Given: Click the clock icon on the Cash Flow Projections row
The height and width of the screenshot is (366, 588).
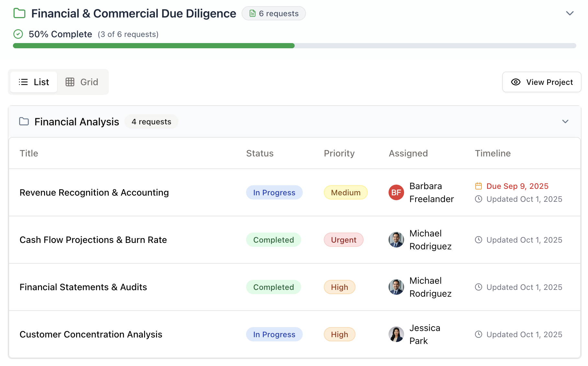Looking at the screenshot, I should [479, 240].
